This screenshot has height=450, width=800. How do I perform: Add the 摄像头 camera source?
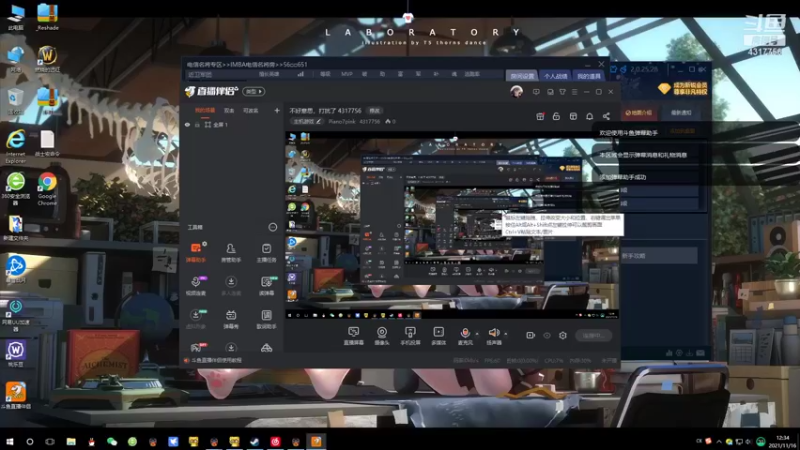382,336
